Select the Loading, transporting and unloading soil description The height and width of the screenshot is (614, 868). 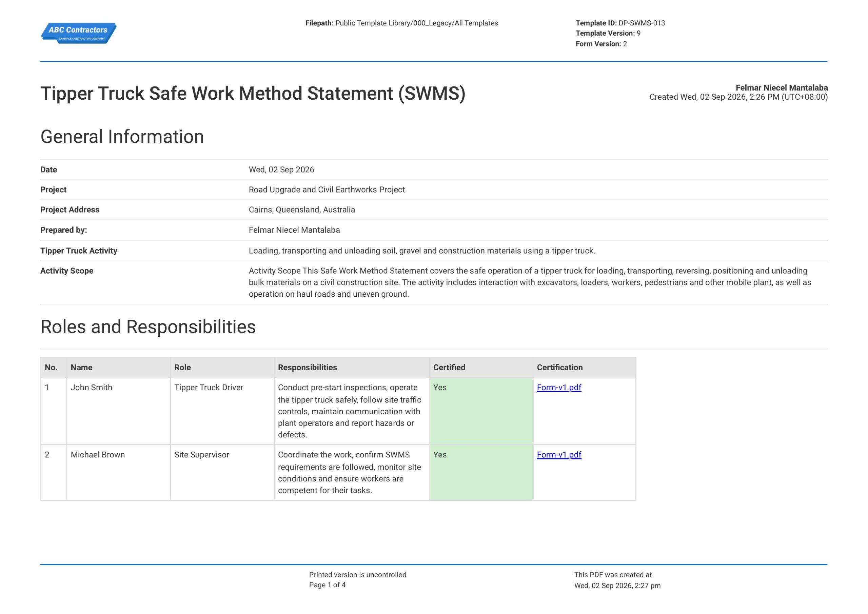click(x=422, y=251)
